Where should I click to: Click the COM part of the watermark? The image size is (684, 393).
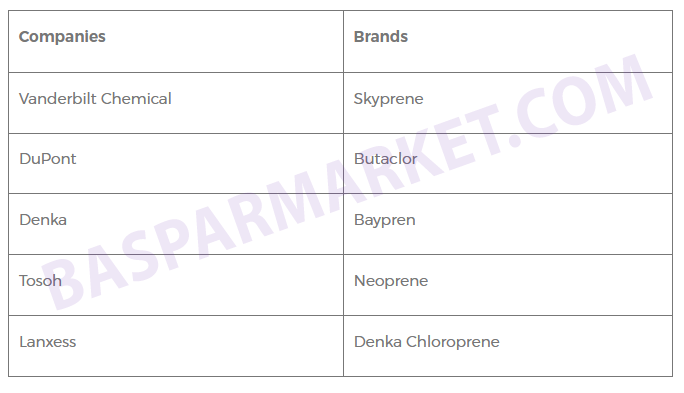point(585,98)
